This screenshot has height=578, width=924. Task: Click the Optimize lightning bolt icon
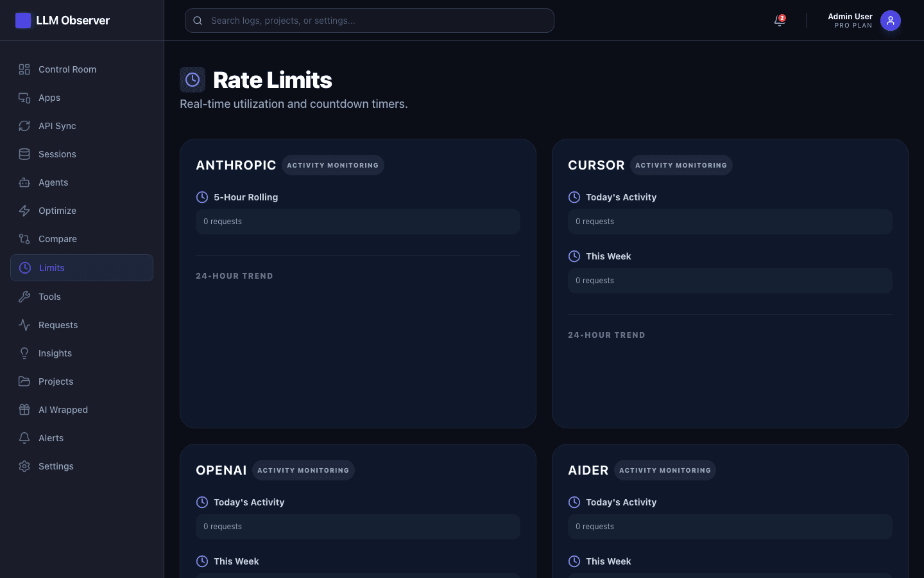point(24,211)
